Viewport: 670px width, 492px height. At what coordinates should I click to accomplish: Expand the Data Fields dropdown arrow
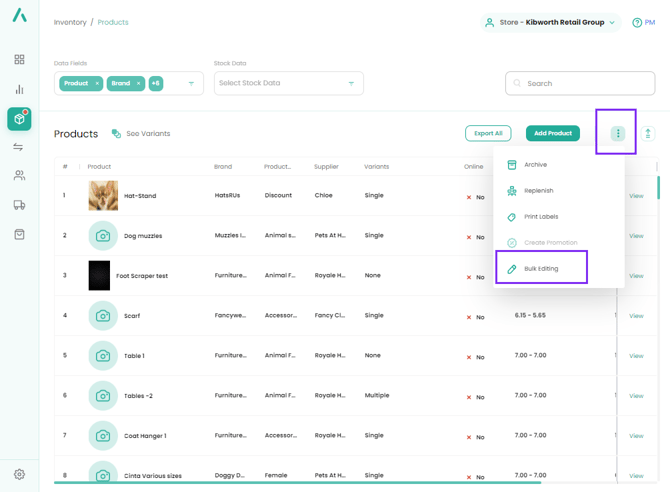[x=191, y=84]
